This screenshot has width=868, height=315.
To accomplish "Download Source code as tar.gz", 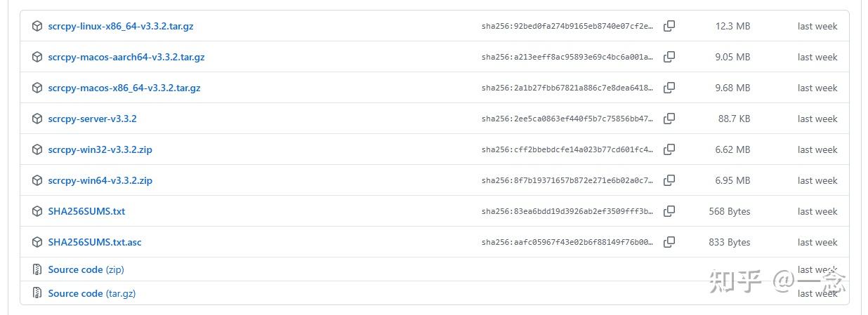I will click(x=91, y=293).
